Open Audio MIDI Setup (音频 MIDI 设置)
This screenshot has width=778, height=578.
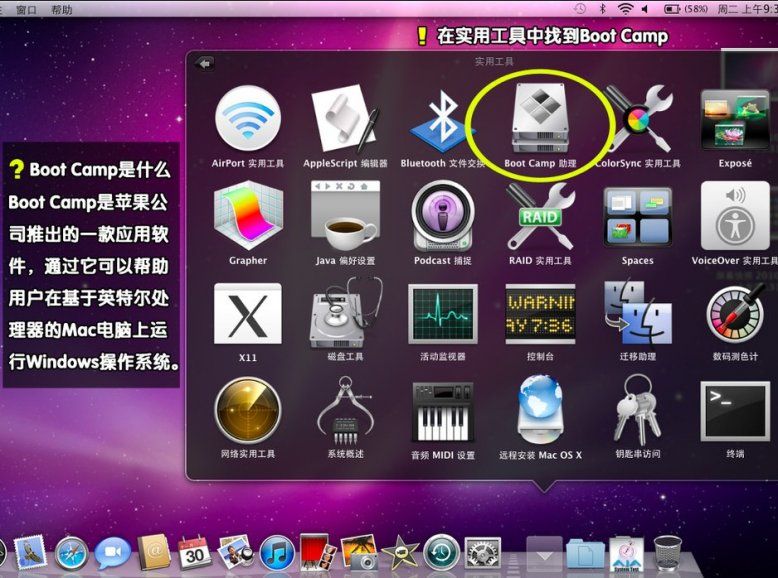(443, 412)
